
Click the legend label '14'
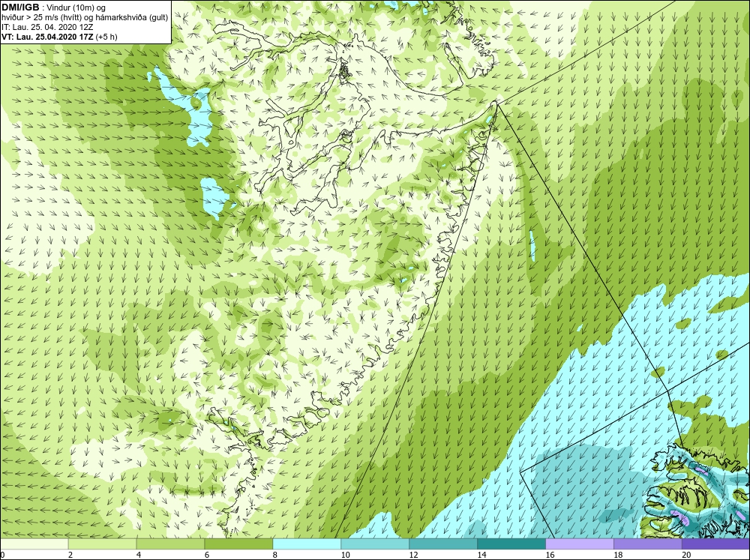(x=481, y=555)
